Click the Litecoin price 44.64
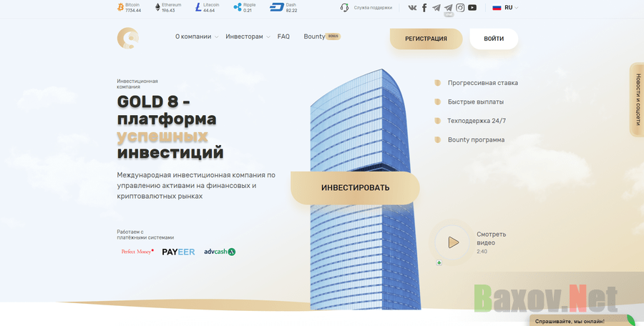The height and width of the screenshot is (326, 644). (209, 10)
